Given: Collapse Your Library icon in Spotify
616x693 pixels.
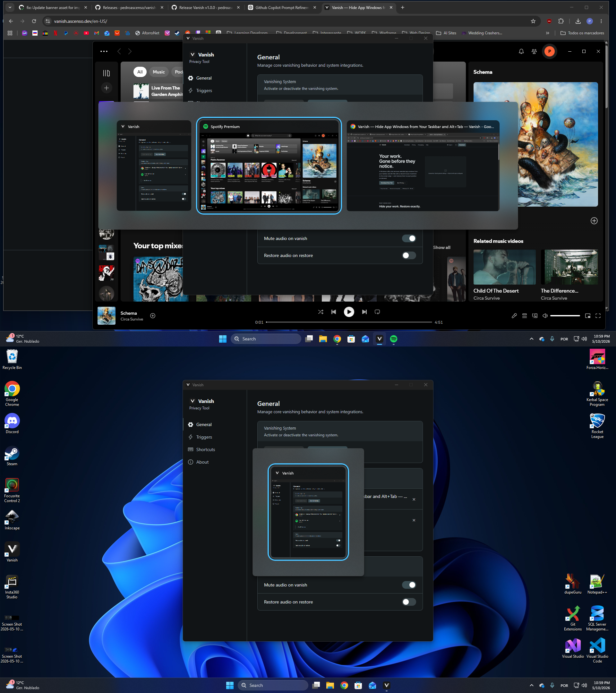Looking at the screenshot, I should pos(107,73).
